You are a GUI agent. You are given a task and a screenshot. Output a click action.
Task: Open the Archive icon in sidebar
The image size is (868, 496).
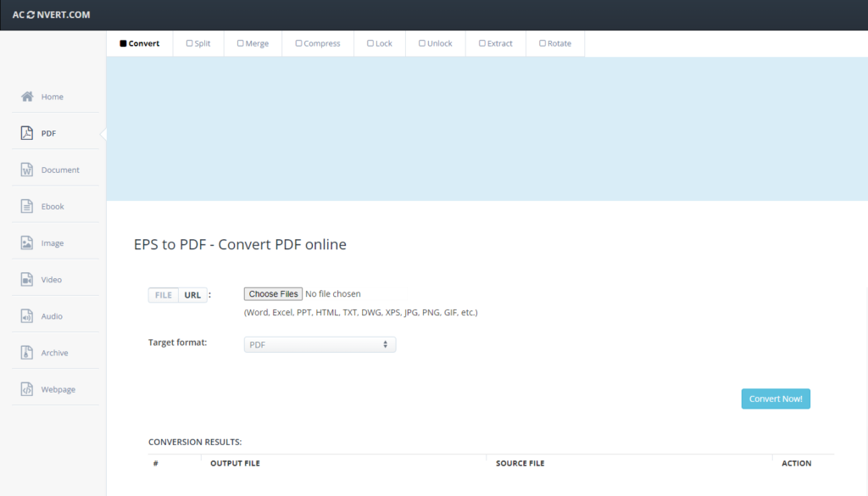(27, 353)
